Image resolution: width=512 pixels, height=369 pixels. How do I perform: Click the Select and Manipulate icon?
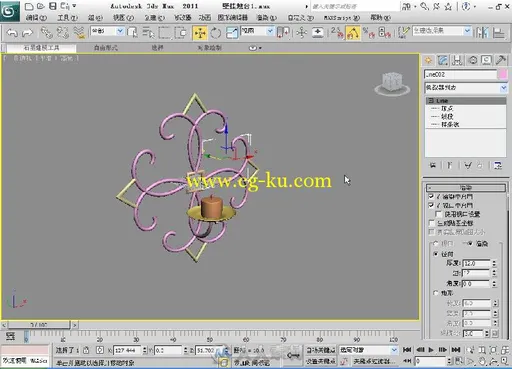pos(301,33)
